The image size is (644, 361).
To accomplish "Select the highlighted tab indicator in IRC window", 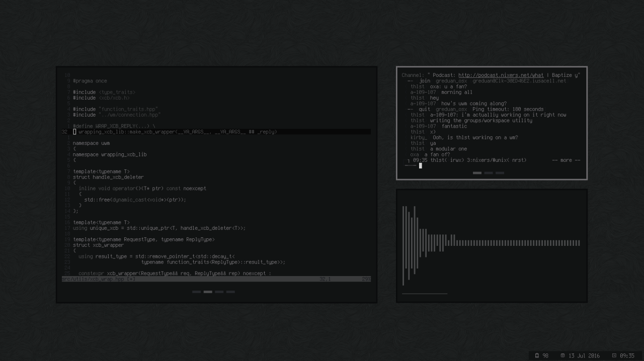I will click(x=477, y=173).
